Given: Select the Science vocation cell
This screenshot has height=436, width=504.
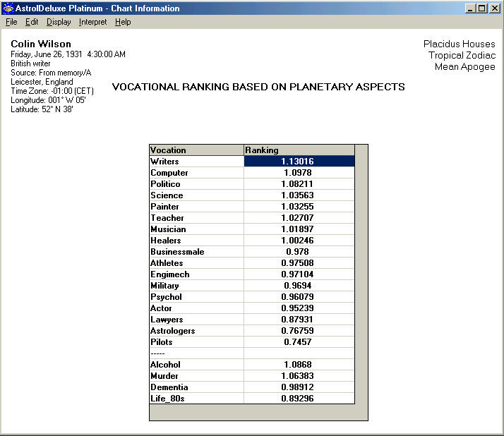Looking at the screenshot, I should (x=197, y=195).
